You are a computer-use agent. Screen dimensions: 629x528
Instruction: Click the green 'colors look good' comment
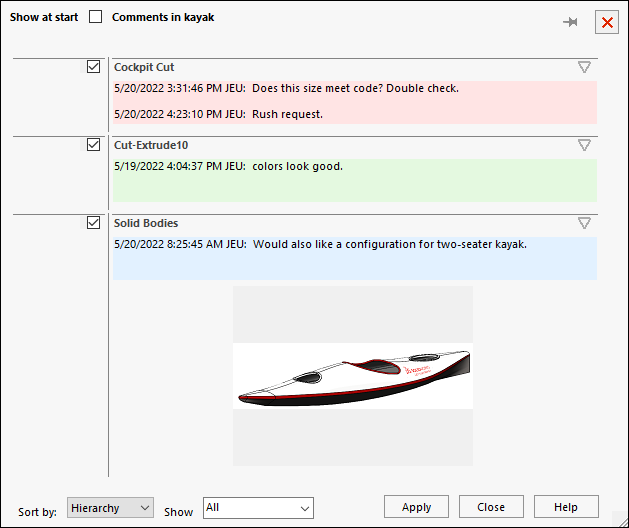(297, 166)
